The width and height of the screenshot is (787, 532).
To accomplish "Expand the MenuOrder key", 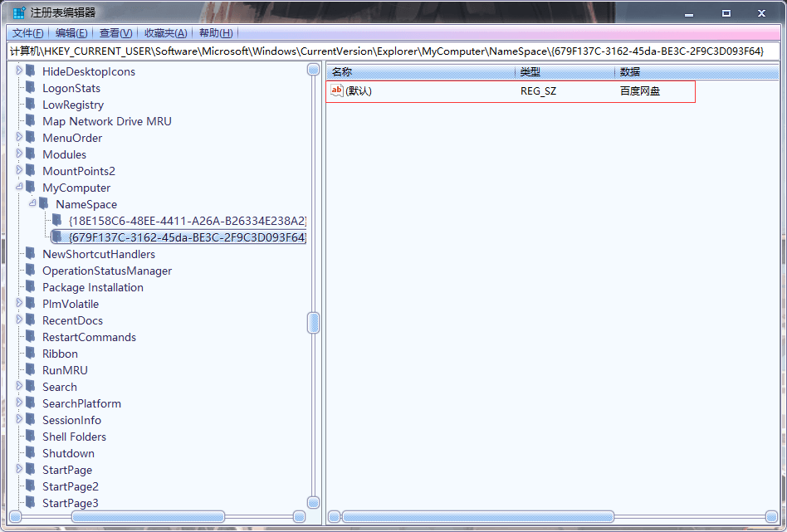I will pos(19,136).
